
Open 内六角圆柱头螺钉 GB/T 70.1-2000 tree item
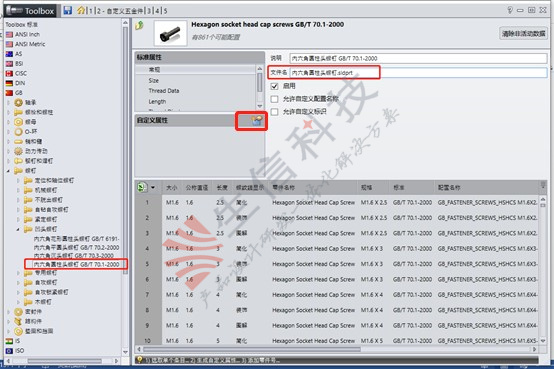(76, 264)
